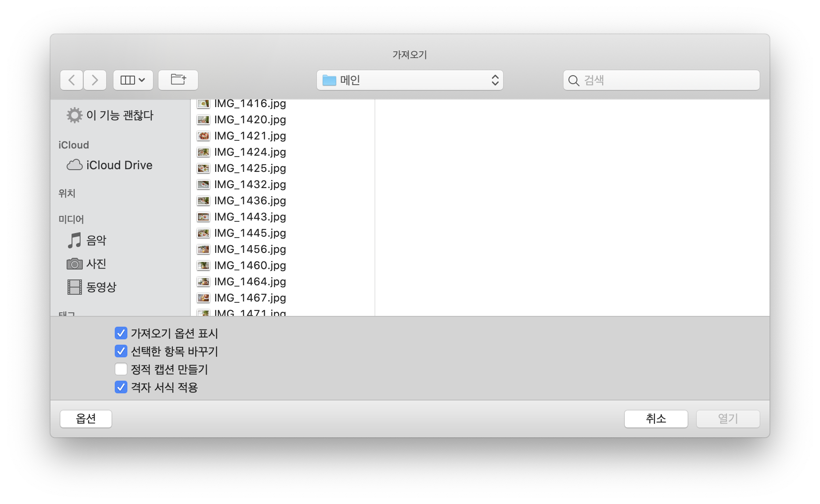
Task: Click the thumbnail icon of IMG_1467.jpg
Action: click(203, 298)
